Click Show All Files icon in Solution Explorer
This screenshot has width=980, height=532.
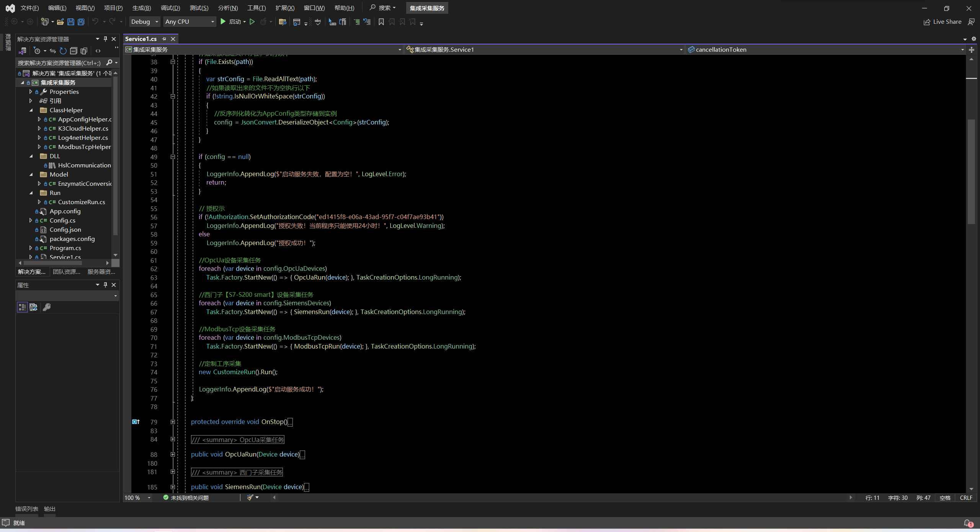(x=84, y=51)
